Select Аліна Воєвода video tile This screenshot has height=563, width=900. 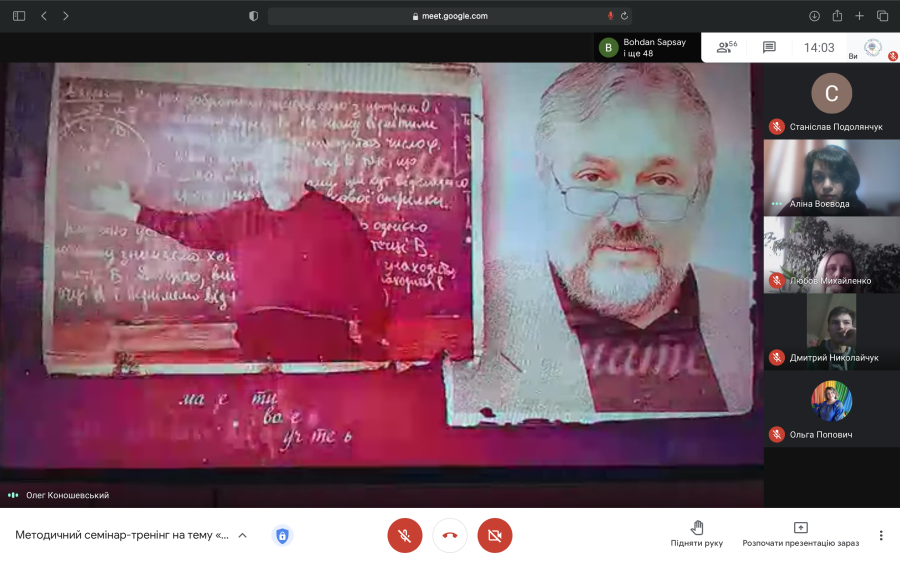832,177
